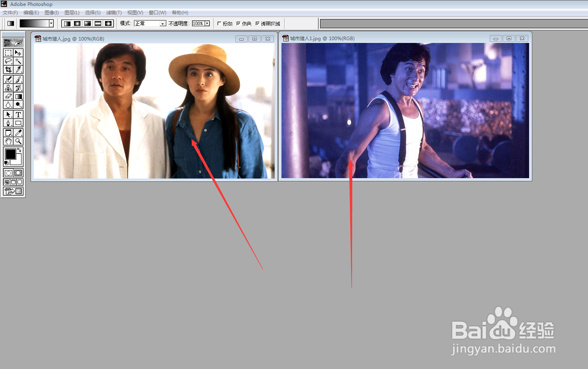Screen dimensions: 588x369
Task: Select the Airbrush tool
Action: (x=8, y=80)
